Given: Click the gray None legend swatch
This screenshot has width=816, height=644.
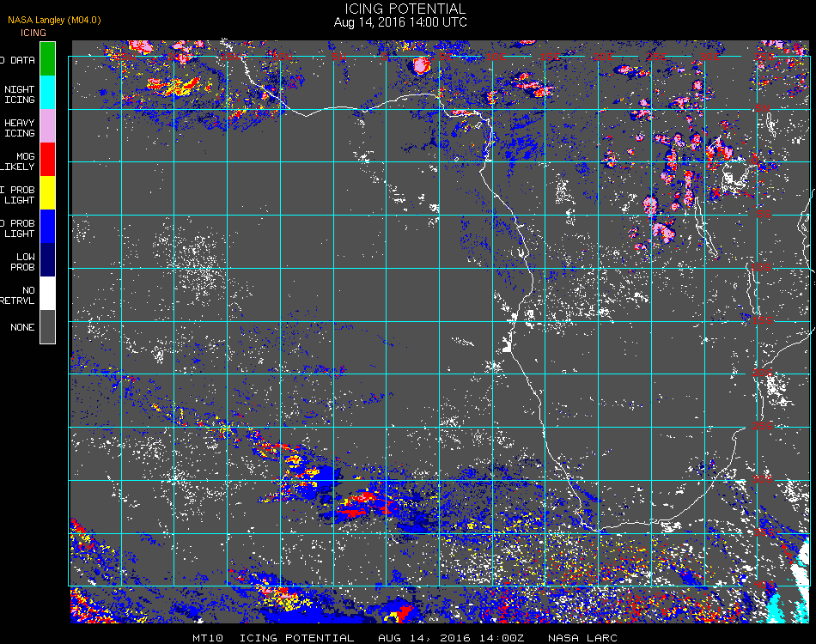Looking at the screenshot, I should click(x=47, y=326).
